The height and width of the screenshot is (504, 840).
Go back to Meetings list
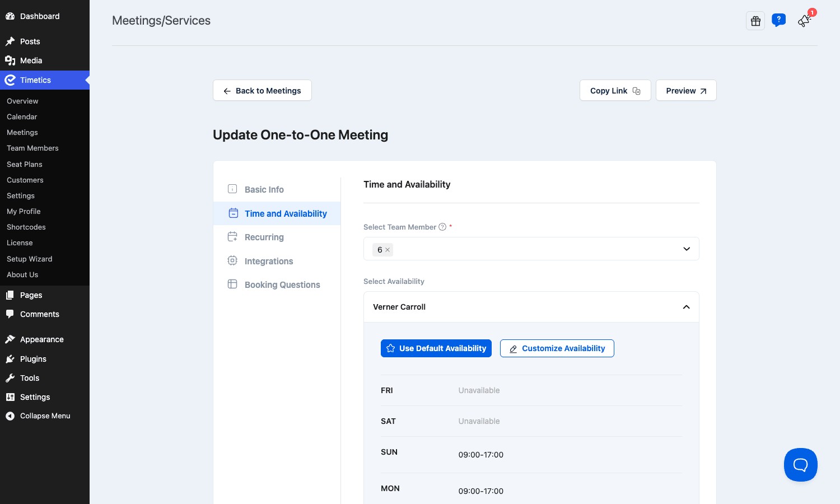click(262, 91)
